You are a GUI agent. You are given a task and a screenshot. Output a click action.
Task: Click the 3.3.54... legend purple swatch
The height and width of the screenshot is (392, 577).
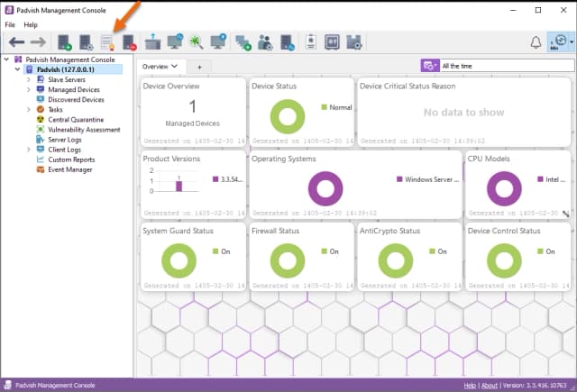click(x=215, y=179)
